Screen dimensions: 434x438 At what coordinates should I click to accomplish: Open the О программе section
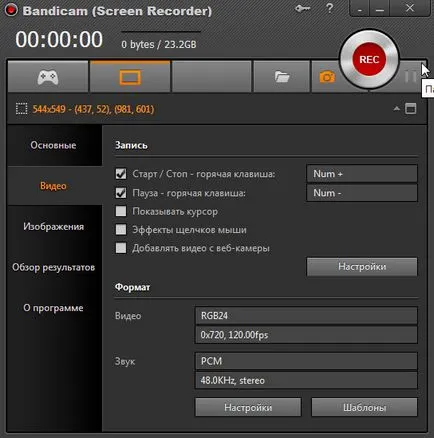(x=53, y=308)
